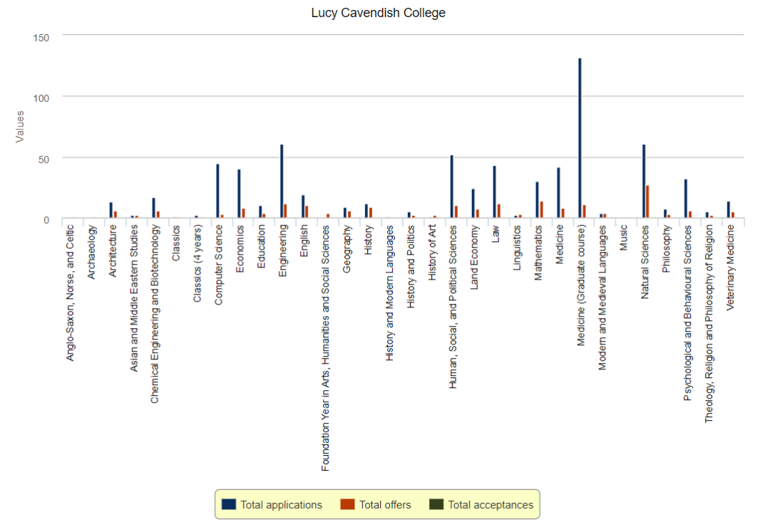Image resolution: width=770 pixels, height=532 pixels.
Task: Click the History of Art label
Action: point(432,252)
